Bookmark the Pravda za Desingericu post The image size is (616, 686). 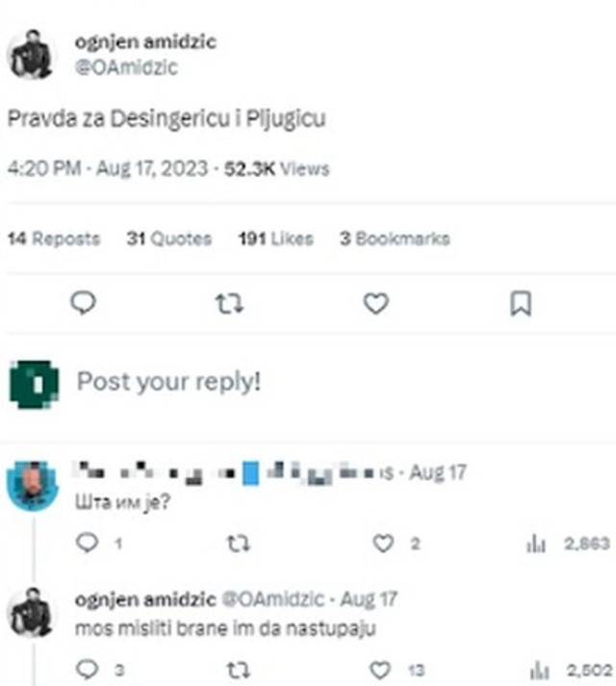[x=521, y=304]
